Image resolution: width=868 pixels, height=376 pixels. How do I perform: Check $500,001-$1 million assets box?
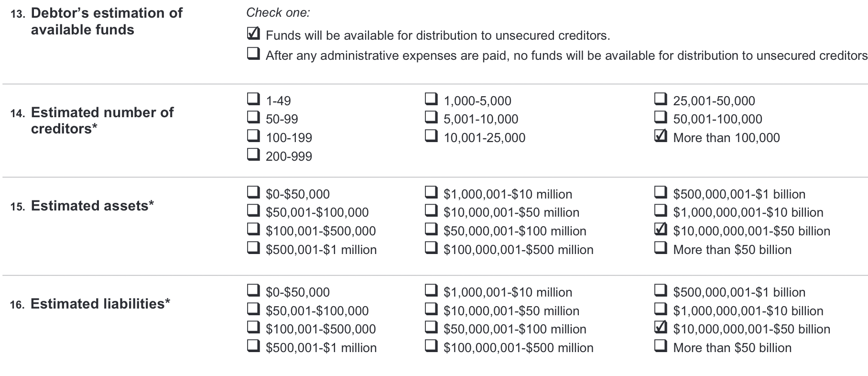click(253, 248)
